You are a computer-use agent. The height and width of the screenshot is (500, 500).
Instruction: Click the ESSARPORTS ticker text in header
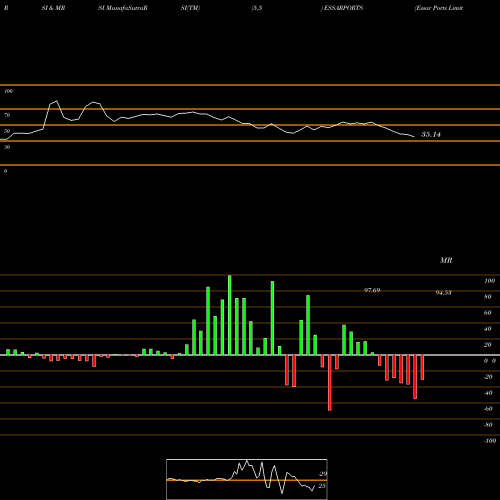point(343,8)
